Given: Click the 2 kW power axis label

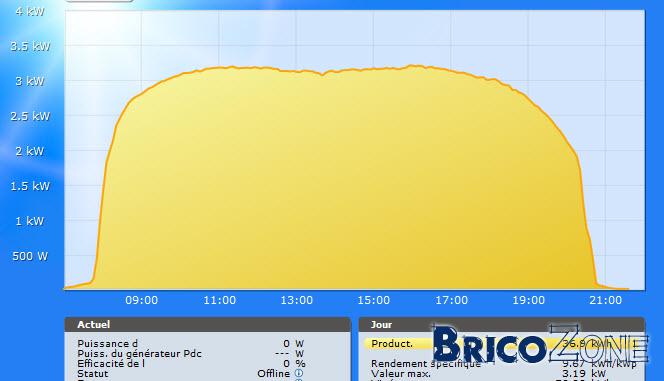Looking at the screenshot, I should (30, 151).
